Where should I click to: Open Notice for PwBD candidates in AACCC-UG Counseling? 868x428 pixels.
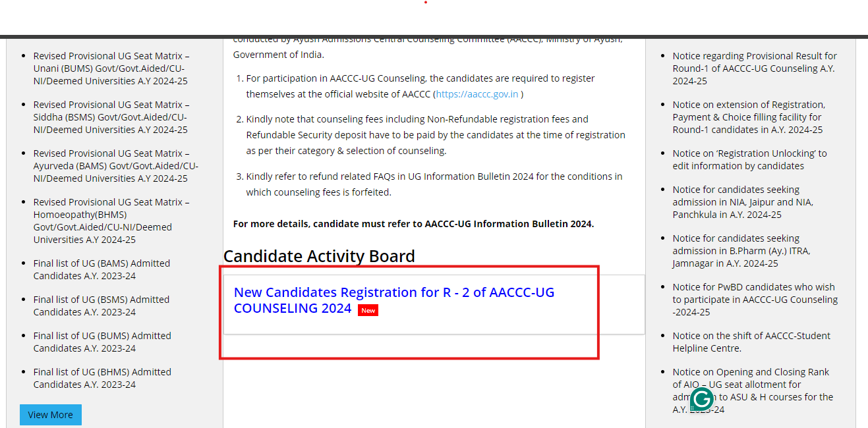[x=753, y=299]
